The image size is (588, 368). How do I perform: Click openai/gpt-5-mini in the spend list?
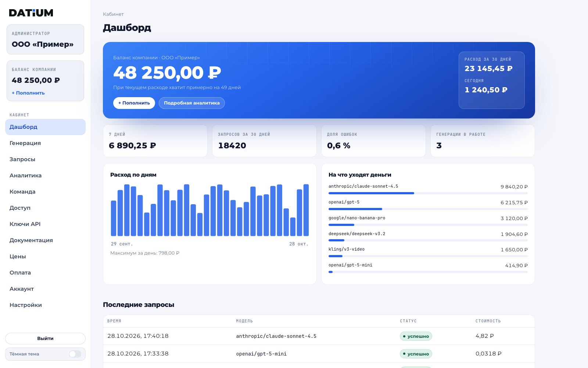tap(350, 265)
